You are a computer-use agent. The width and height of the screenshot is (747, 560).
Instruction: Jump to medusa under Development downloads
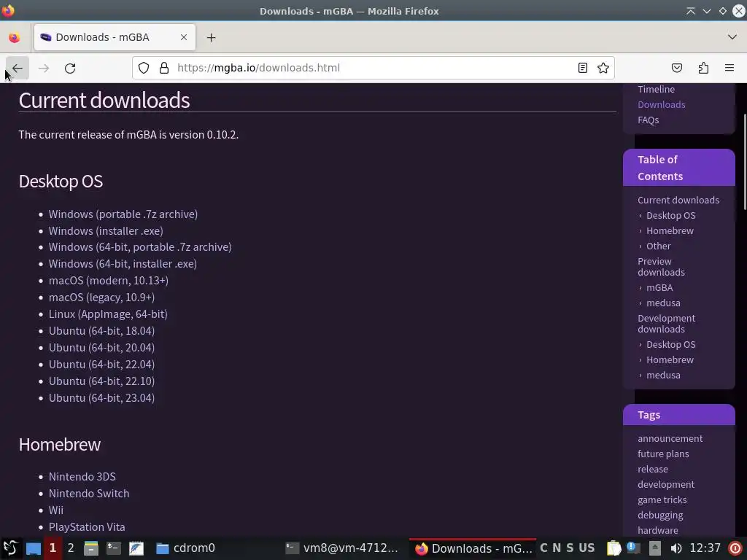click(663, 376)
